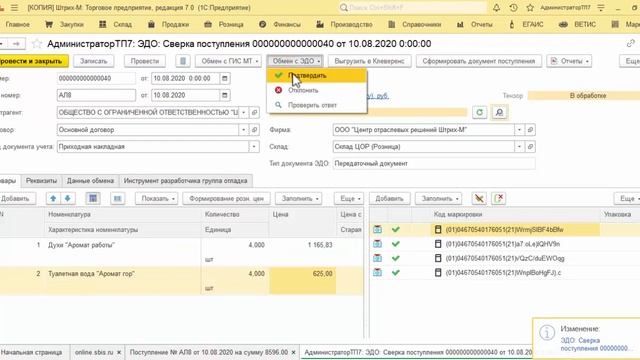Click the crossed tool icon in codes toolbar
Image resolution: width=640 pixels, height=360 pixels.
[479, 198]
